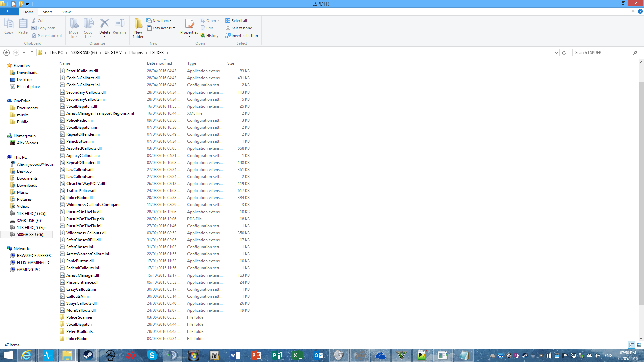Switch to the View ribbon tab
644x362 pixels.
66,12
